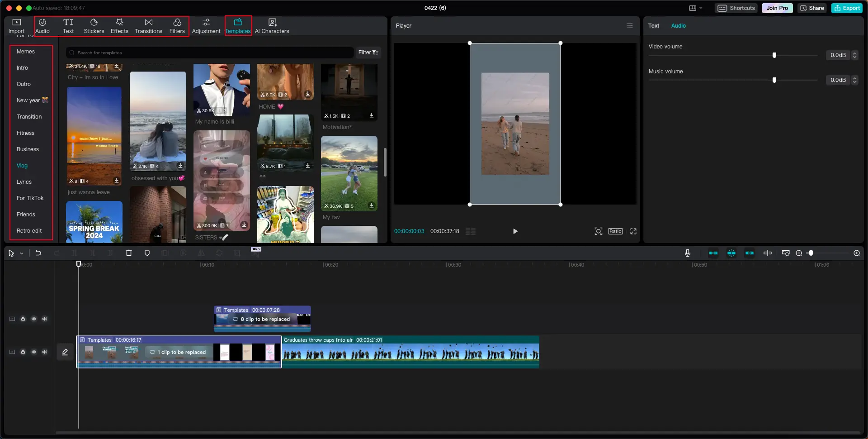Viewport: 868px width, 439px height.
Task: Select the Delete clip icon in timeline toolbar
Action: pos(128,253)
